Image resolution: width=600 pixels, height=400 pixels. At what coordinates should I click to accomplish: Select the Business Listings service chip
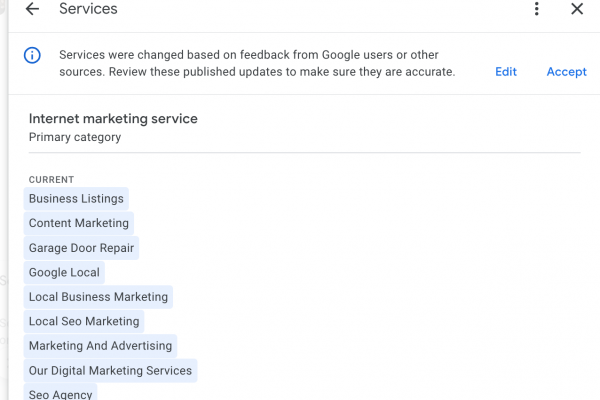(76, 199)
